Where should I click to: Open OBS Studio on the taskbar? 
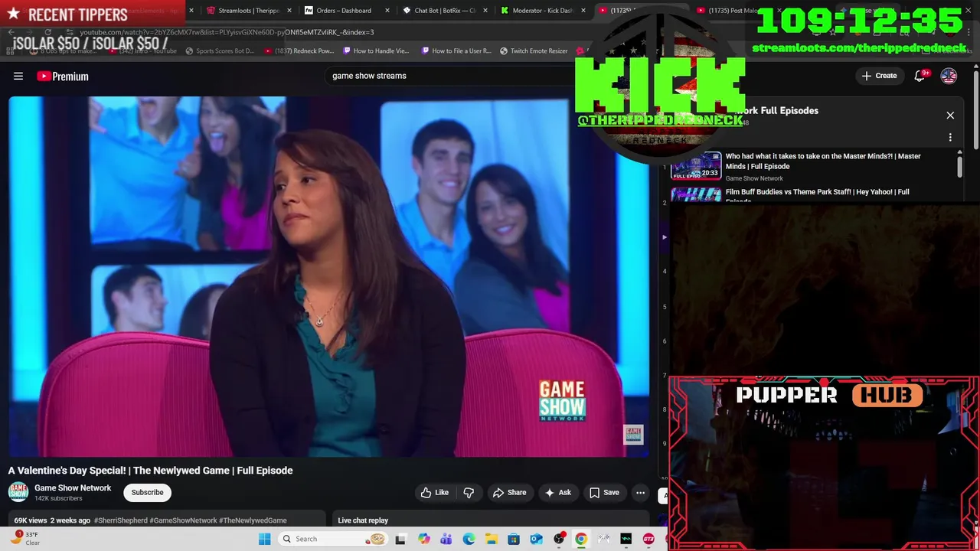point(560,539)
